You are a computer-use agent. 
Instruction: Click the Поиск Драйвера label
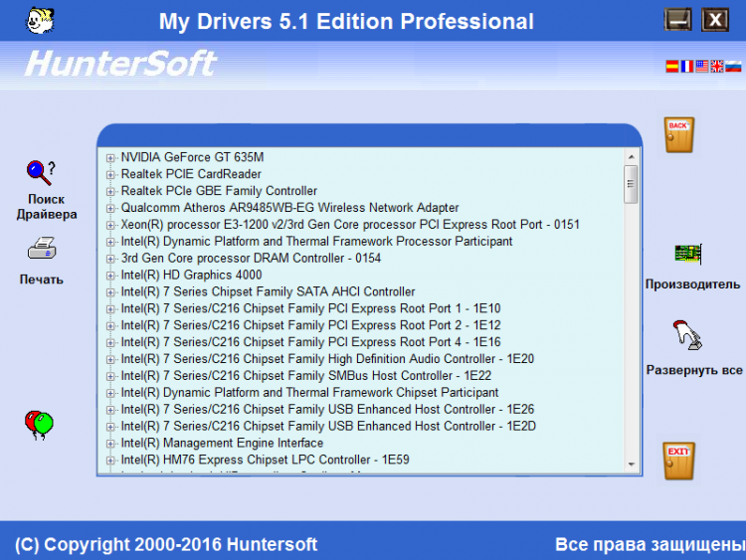[47, 207]
